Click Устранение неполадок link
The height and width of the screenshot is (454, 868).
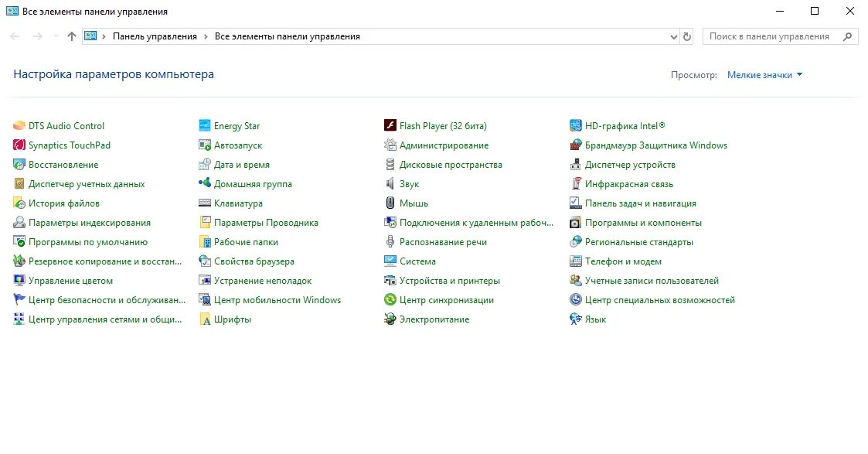(x=263, y=281)
